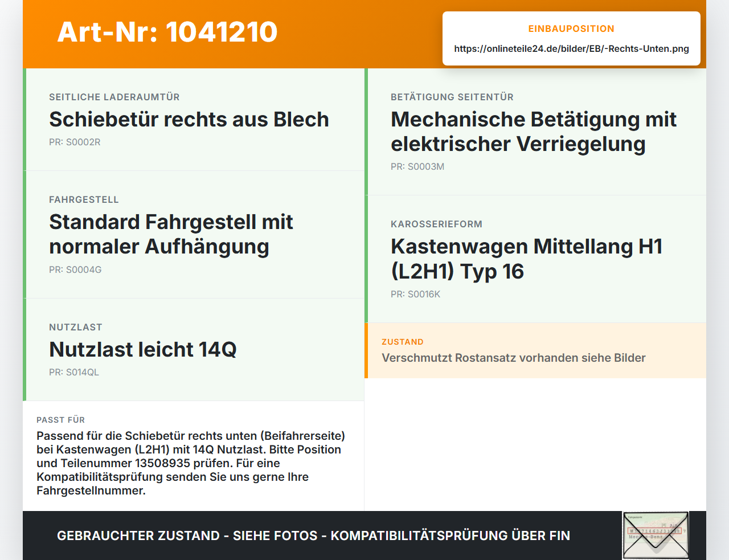Click the ZUSTAND label in the orange box

coord(403,342)
